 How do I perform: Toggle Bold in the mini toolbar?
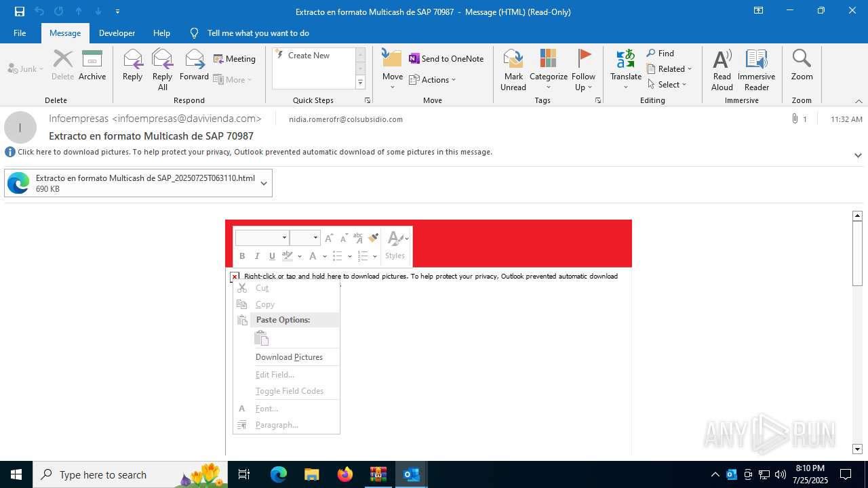click(242, 256)
